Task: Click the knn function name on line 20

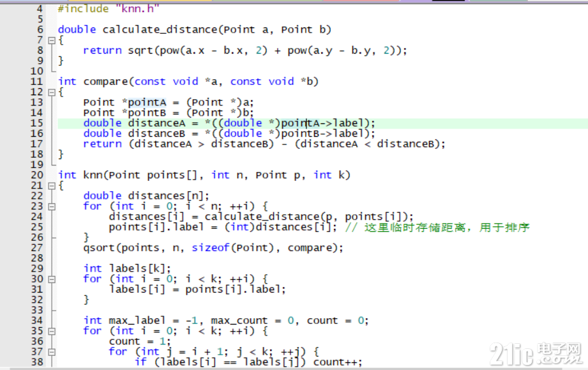Action: coord(93,175)
